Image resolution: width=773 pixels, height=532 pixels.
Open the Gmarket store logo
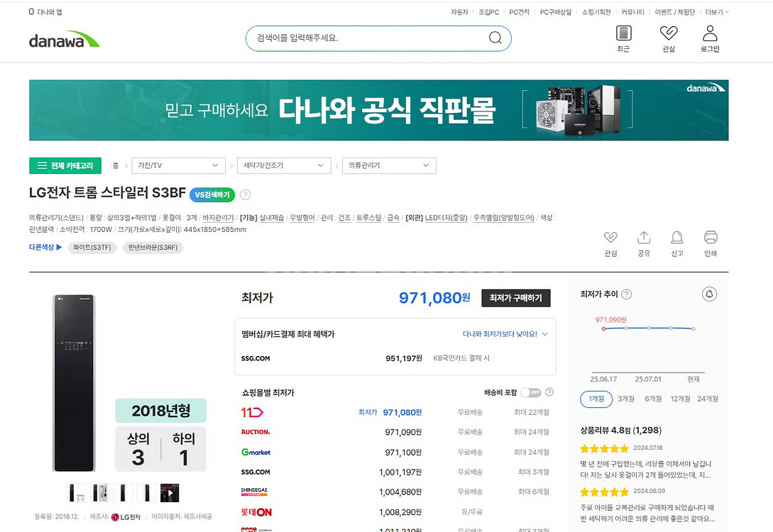pyautogui.click(x=256, y=452)
